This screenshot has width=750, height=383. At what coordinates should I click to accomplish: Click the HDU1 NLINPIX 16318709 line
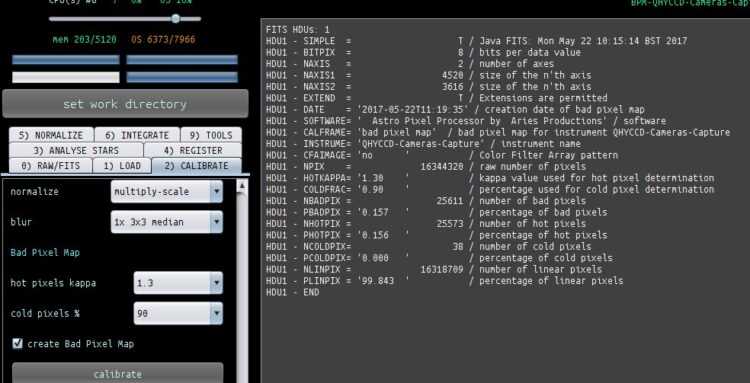pyautogui.click(x=434, y=270)
